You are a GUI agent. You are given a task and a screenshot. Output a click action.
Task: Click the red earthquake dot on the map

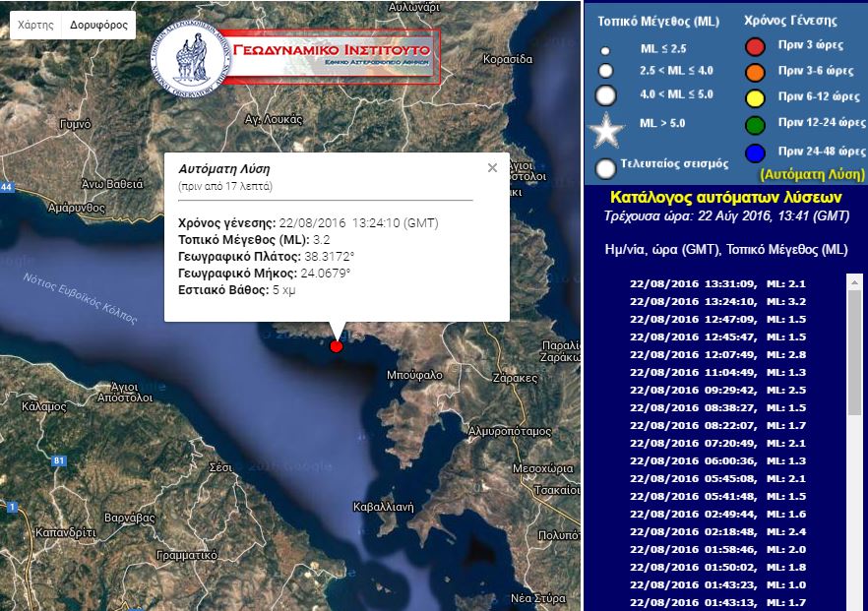tap(338, 346)
